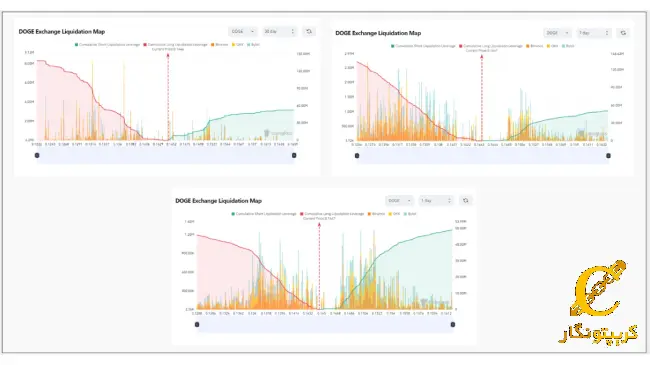Click refresh icon on 1 day liquidation map
650x365 pixels.
point(466,201)
